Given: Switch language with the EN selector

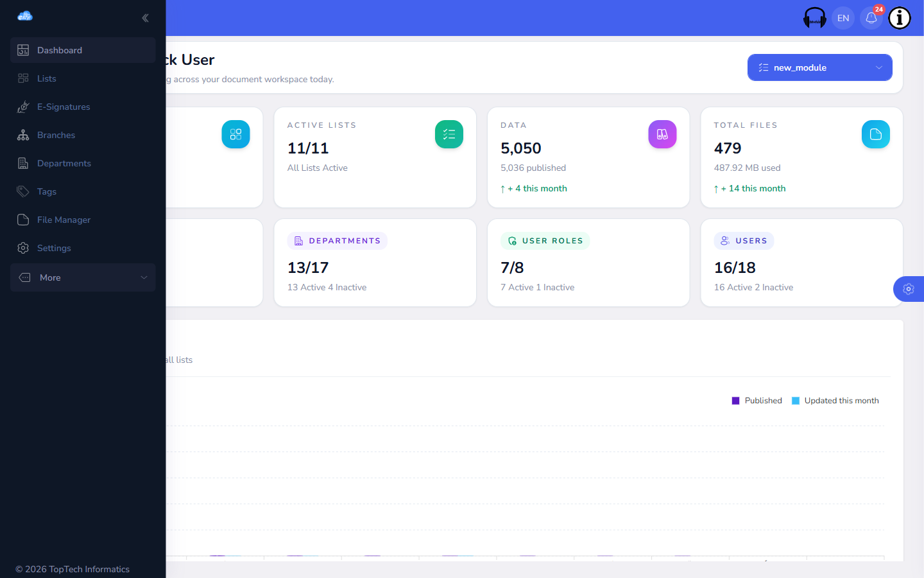Looking at the screenshot, I should coord(843,18).
